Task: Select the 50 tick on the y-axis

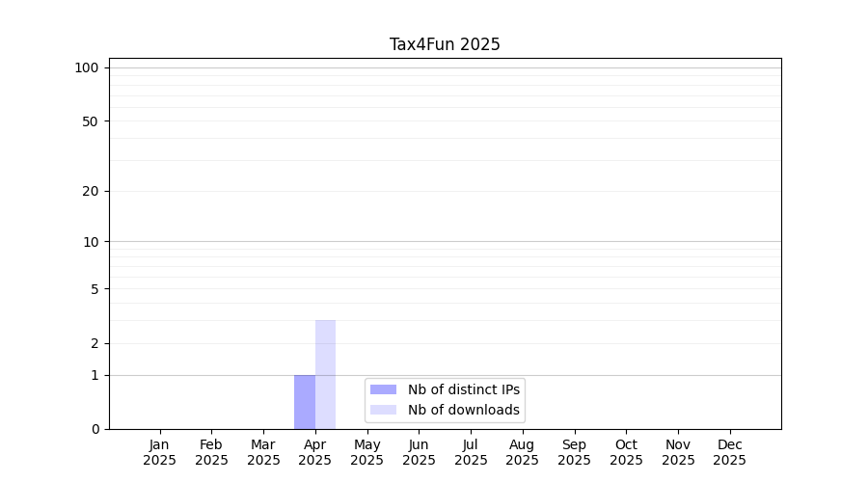Action: 90,121
